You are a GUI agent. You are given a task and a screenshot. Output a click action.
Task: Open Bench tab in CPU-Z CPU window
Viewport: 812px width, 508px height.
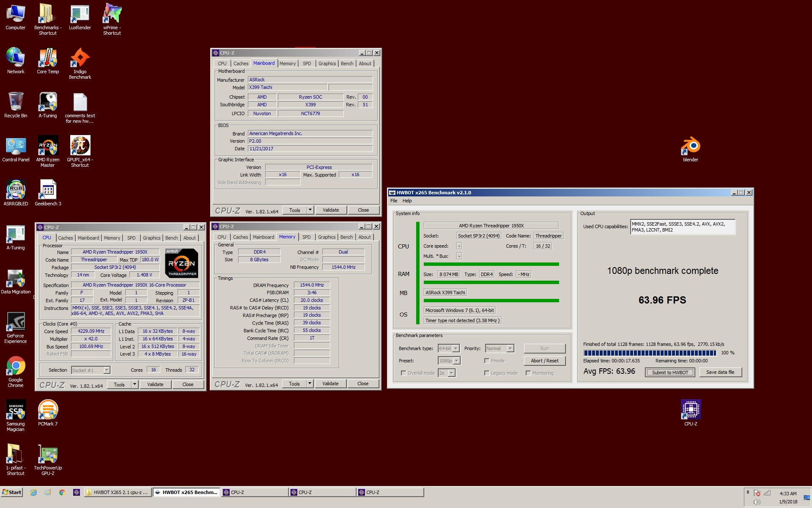171,238
